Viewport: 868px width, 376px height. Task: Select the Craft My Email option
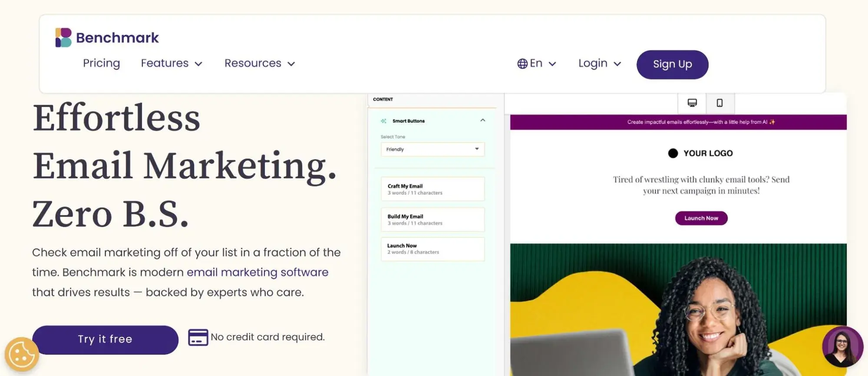pos(432,189)
